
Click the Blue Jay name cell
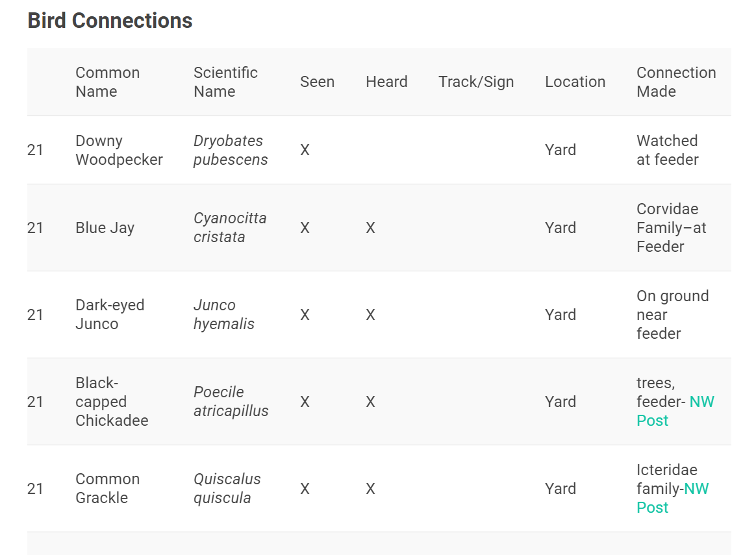point(105,228)
